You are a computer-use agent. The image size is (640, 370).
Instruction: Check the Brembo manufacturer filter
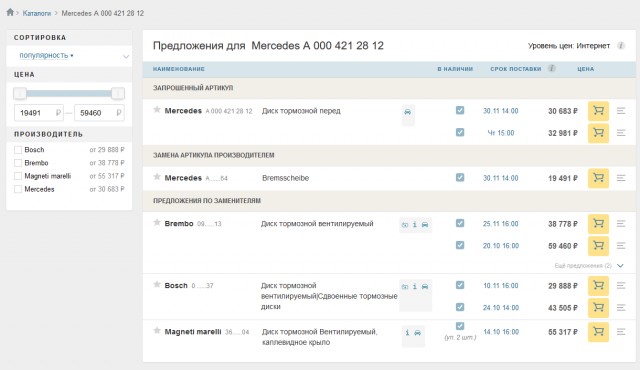[18, 163]
